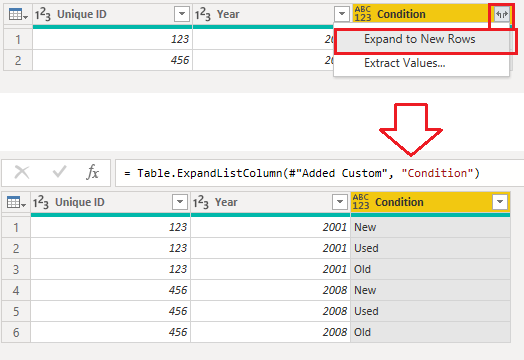Open Unique ID filter dropdown in bottom table
Image resolution: width=524 pixels, height=360 pixels.
tap(180, 202)
